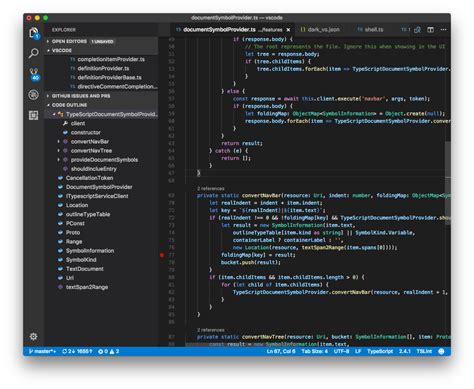Viewport: 474px width, 389px height.
Task: Select SymbolInformation in code outline
Action: (90, 251)
